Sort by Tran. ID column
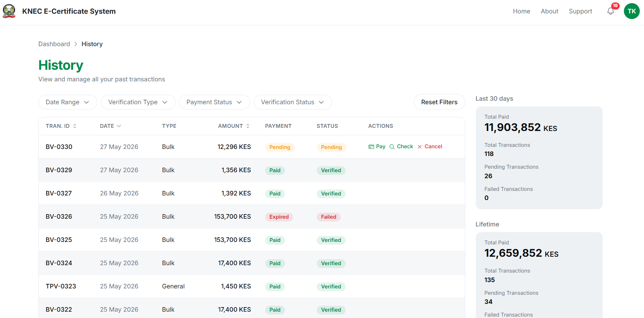 pos(61,126)
